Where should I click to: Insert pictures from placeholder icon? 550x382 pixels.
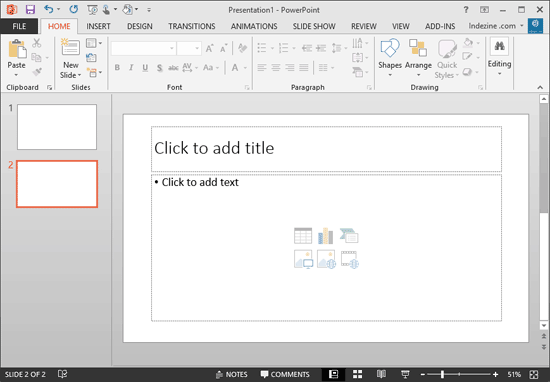coord(303,259)
